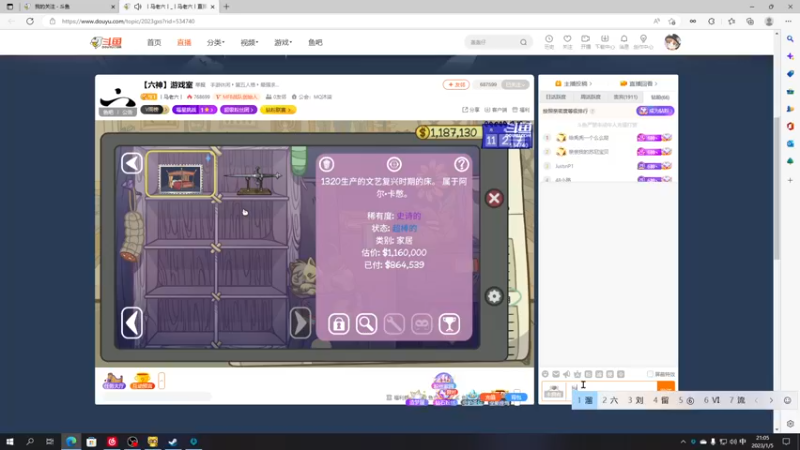Switch to the 我的关注 browser tab
Viewport: 800px width, 450px height.
pyautogui.click(x=69, y=7)
